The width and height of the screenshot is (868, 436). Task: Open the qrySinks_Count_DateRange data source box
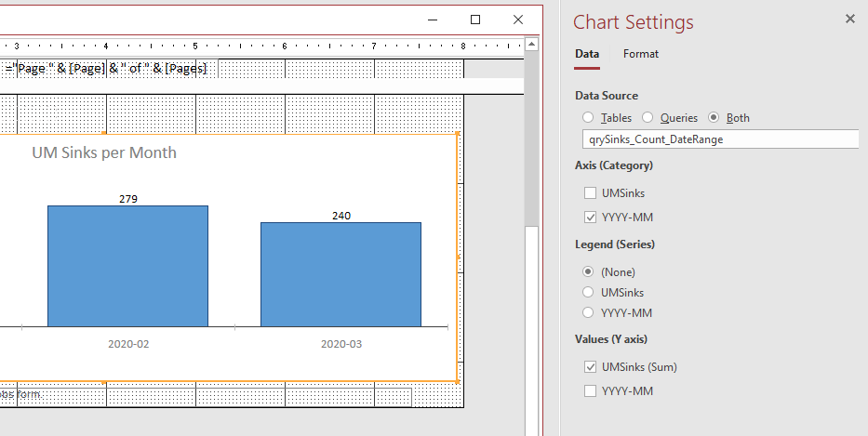click(720, 139)
